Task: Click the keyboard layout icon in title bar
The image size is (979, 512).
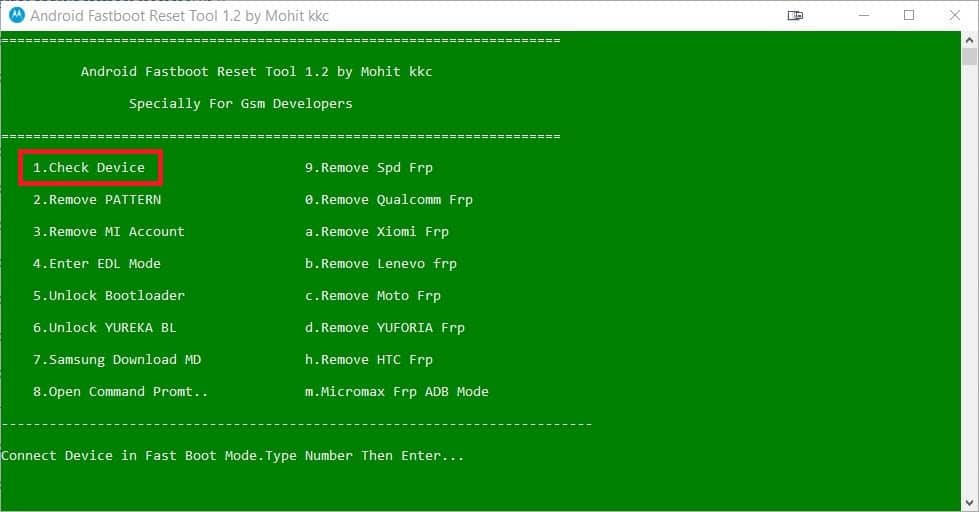Action: pyautogui.click(x=795, y=16)
